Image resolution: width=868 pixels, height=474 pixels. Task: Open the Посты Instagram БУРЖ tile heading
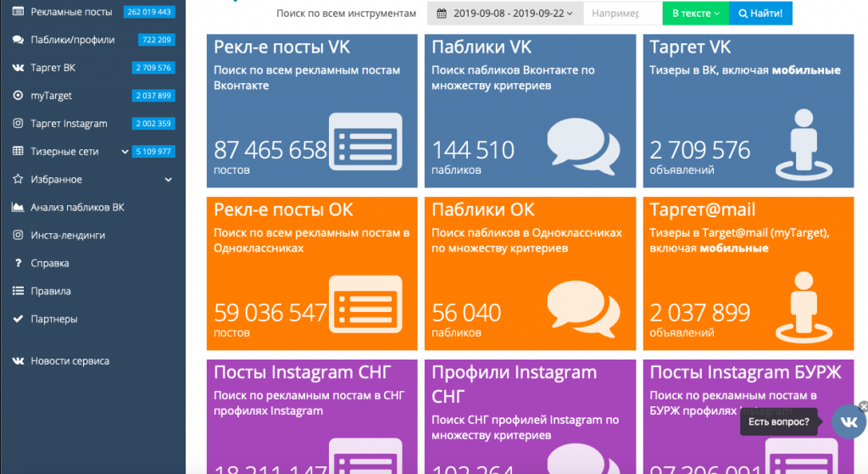click(x=745, y=372)
